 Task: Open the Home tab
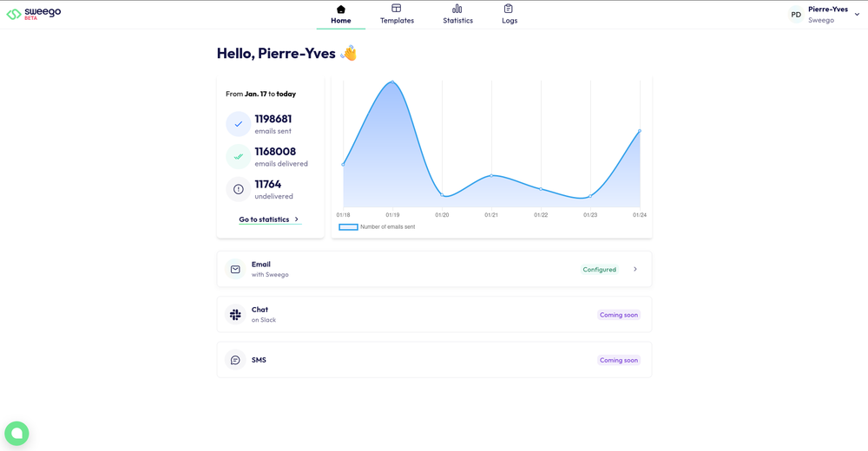tap(341, 15)
